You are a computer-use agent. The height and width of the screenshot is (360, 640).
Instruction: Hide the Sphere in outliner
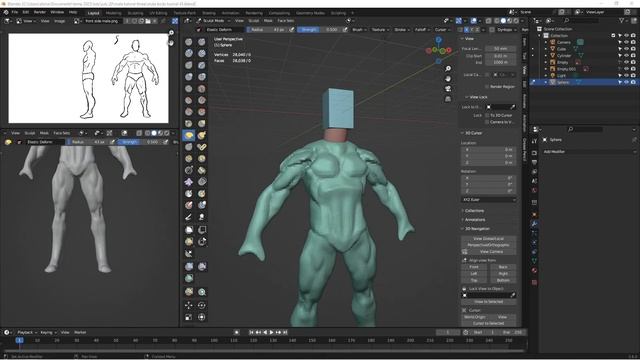[627, 82]
